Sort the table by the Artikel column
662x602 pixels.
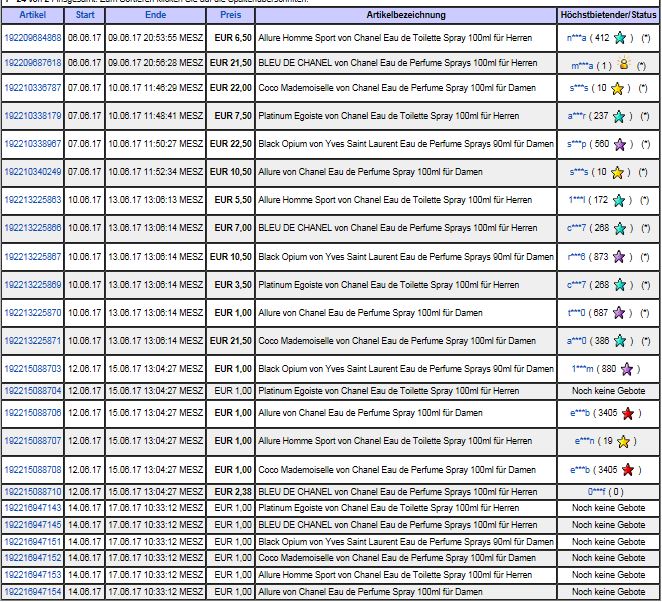click(33, 15)
